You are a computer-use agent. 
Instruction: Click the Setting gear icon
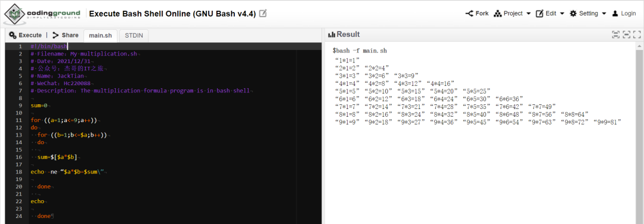574,14
